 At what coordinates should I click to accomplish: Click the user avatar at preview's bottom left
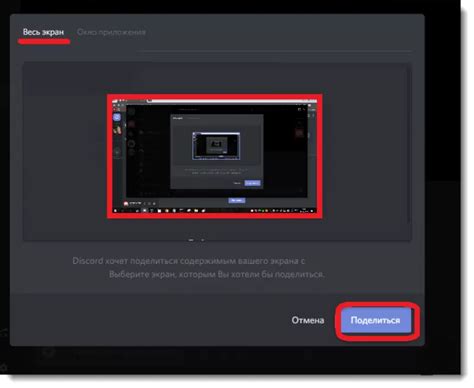[x=126, y=203]
